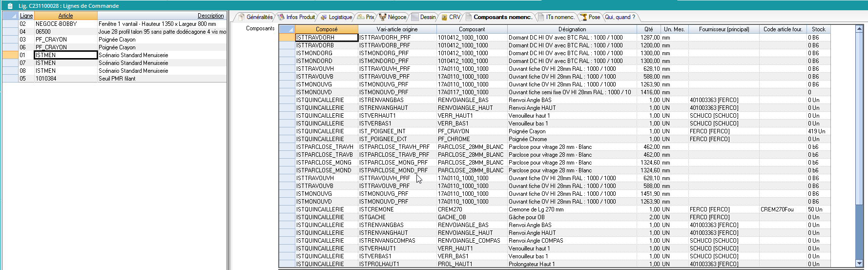The height and width of the screenshot is (270, 868).
Task: Click the clipboard icon in title bar
Action: pyautogui.click(x=10, y=6)
